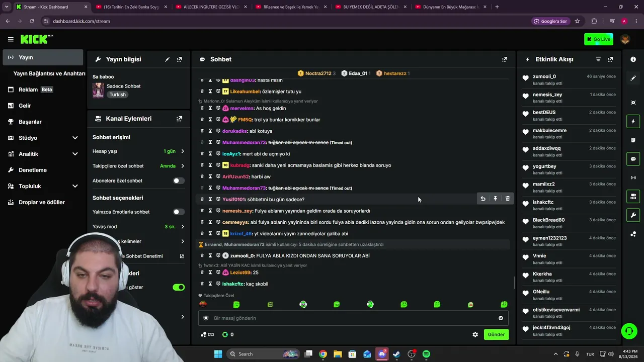Open the profile avatar menu
This screenshot has height=362, width=644.
point(625,39)
